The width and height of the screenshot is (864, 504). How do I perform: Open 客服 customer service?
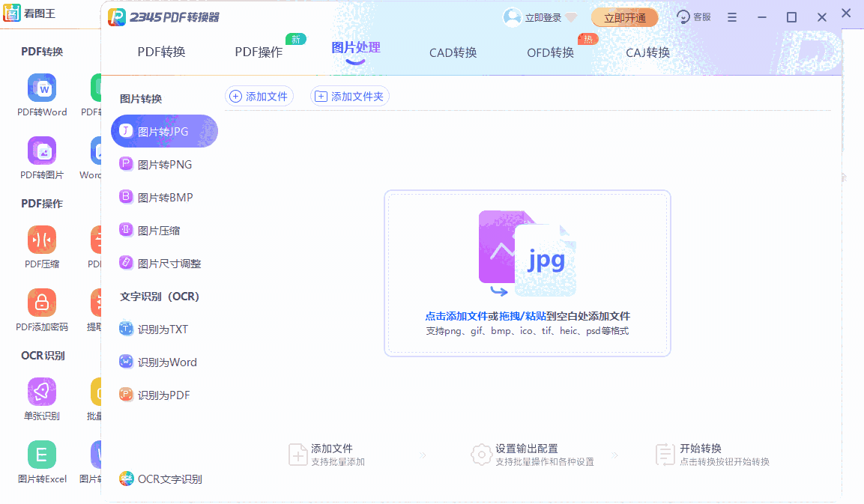coord(693,16)
